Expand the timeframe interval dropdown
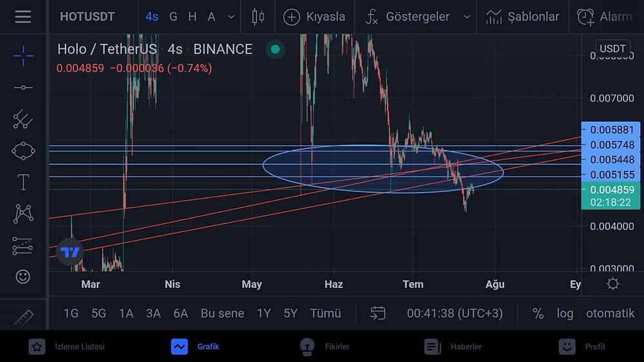This screenshot has width=644, height=362. pyautogui.click(x=231, y=17)
